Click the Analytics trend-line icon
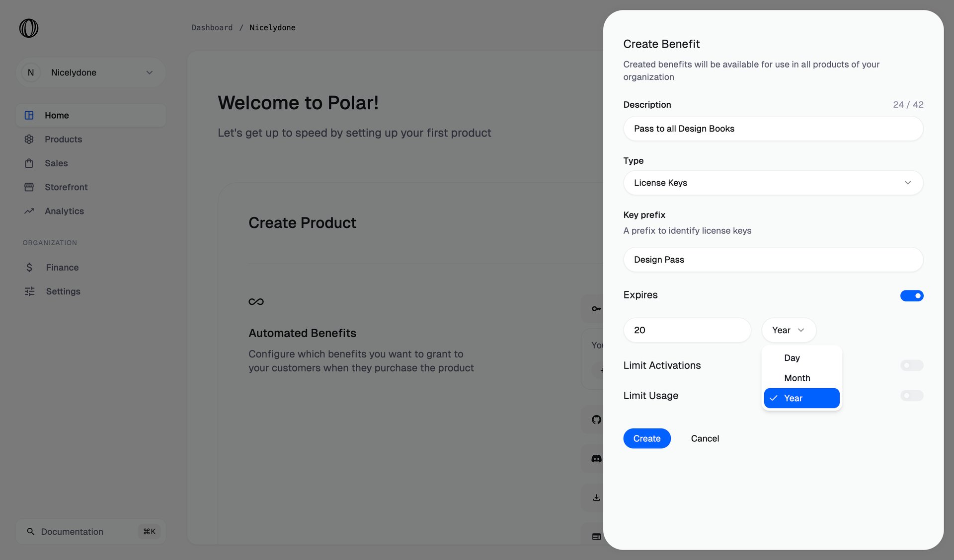 [29, 210]
